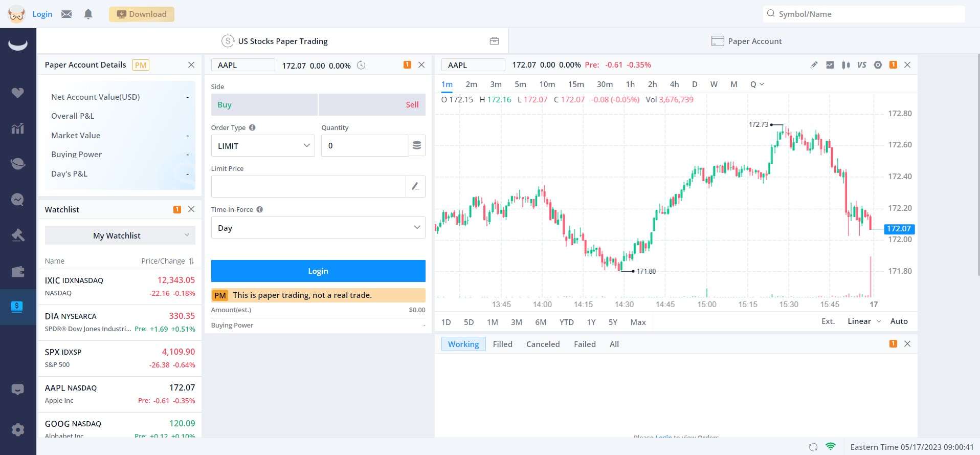Open the gavel icon in sidebar
This screenshot has height=455, width=980.
point(18,235)
